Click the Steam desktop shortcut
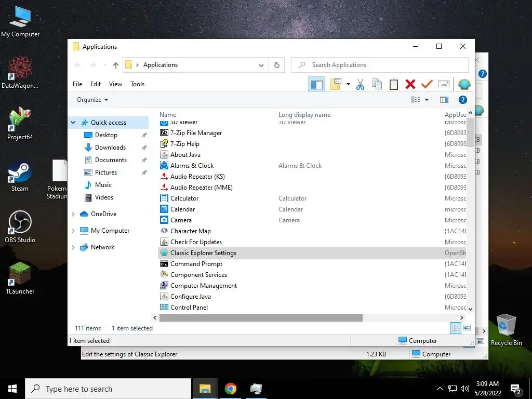The image size is (532, 399). click(20, 177)
